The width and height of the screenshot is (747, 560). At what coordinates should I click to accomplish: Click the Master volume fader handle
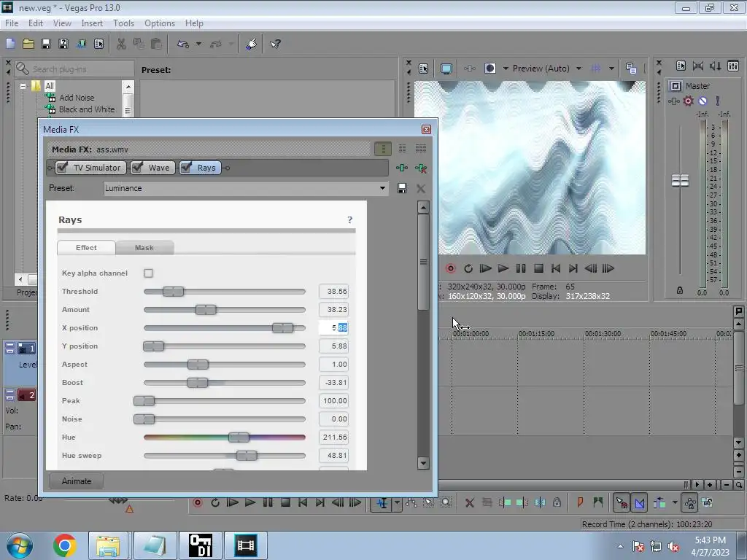pos(680,181)
